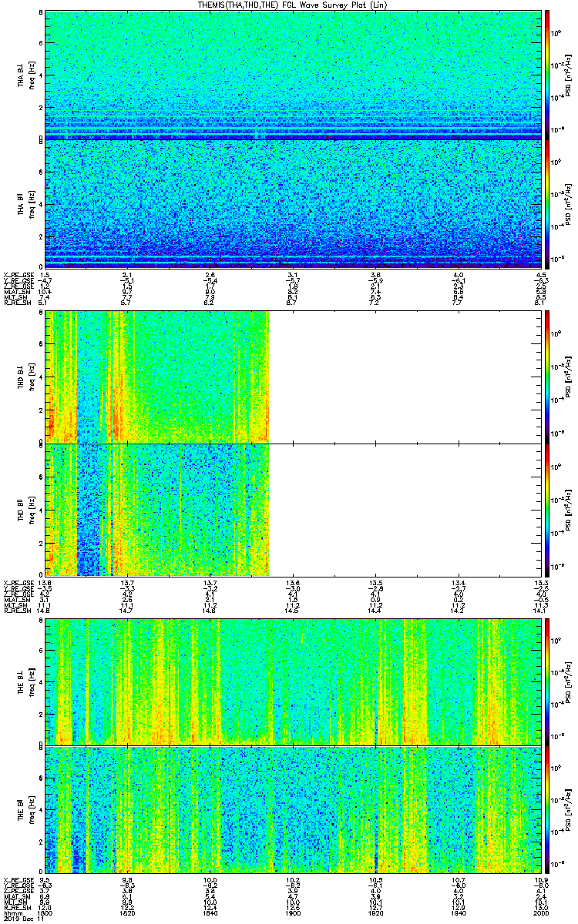
Task: Select the THD B-perpendicular spectrogram panel
Action: point(294,377)
